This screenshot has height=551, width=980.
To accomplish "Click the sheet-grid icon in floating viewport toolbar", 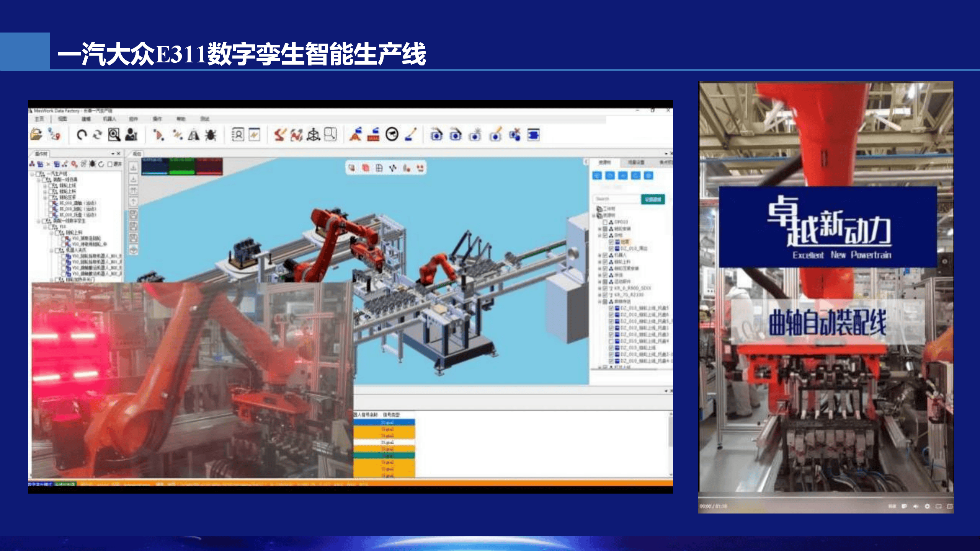I will click(x=379, y=168).
